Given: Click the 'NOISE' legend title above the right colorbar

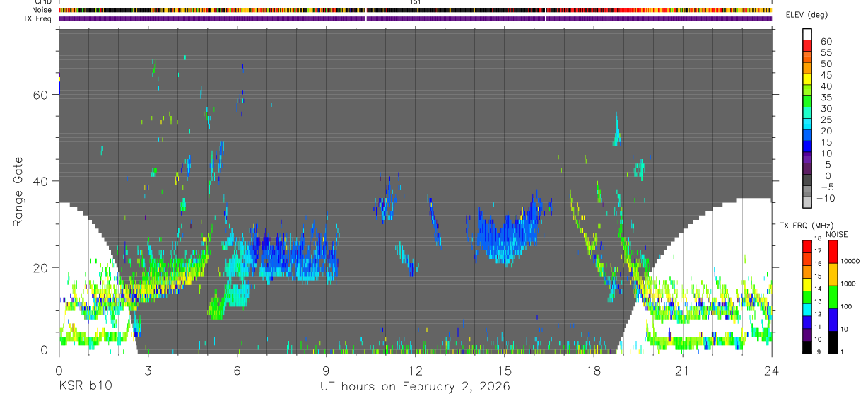Looking at the screenshot, I should pos(837,234).
